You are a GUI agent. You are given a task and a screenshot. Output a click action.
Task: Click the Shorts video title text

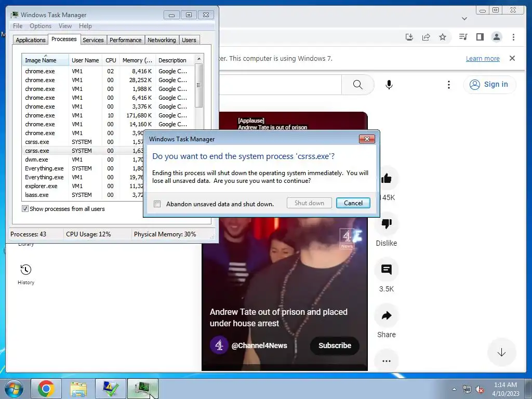pos(278,317)
